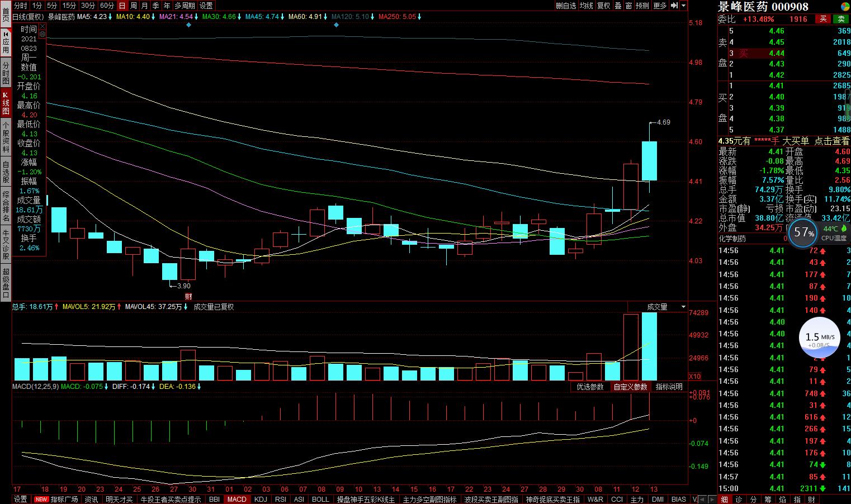
Task: Click the blue diamond marker under MA120
Action: [x=335, y=26]
